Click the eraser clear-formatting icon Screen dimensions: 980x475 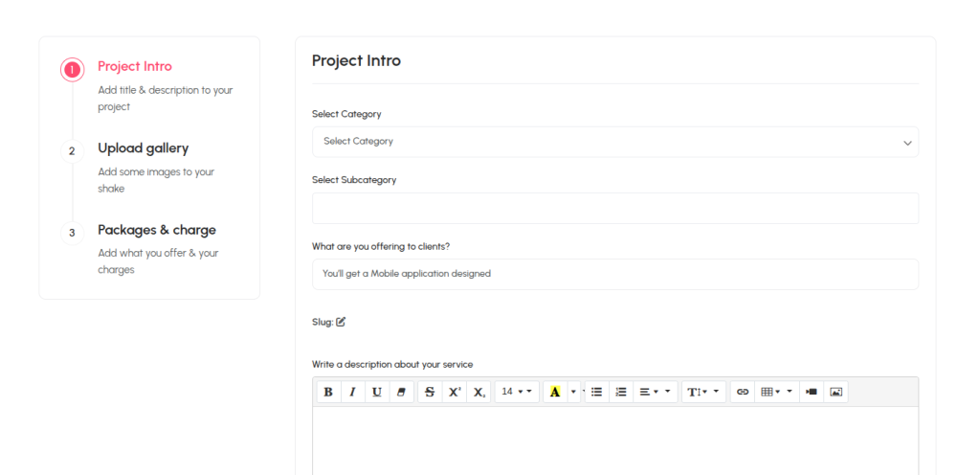(402, 392)
